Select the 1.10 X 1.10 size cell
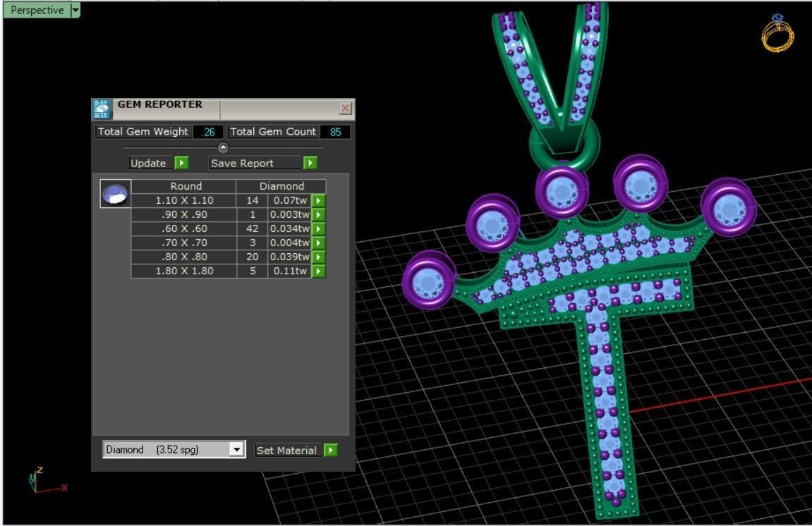This screenshot has height=526, width=812. (184, 200)
